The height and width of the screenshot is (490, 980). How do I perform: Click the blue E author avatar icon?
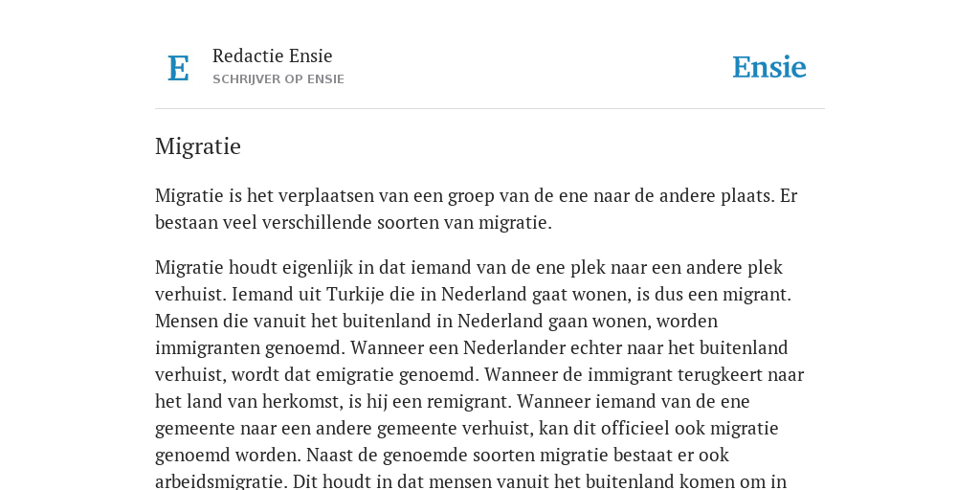[x=178, y=68]
